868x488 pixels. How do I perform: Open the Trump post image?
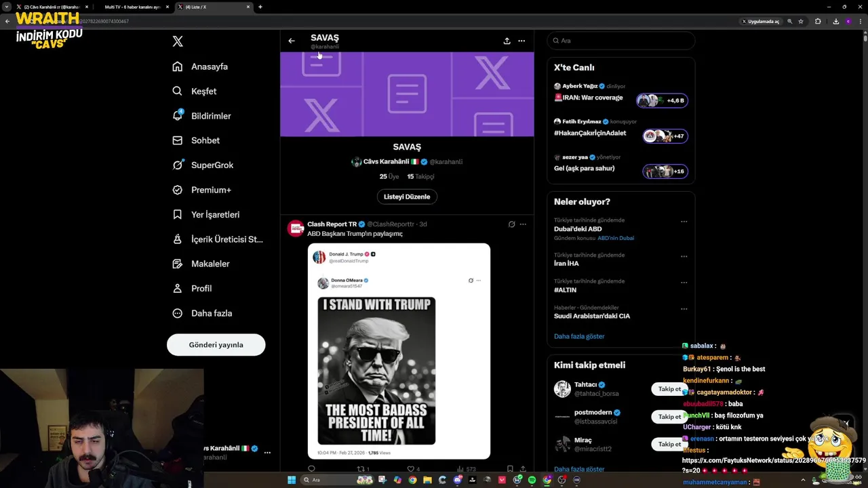pyautogui.click(x=399, y=350)
